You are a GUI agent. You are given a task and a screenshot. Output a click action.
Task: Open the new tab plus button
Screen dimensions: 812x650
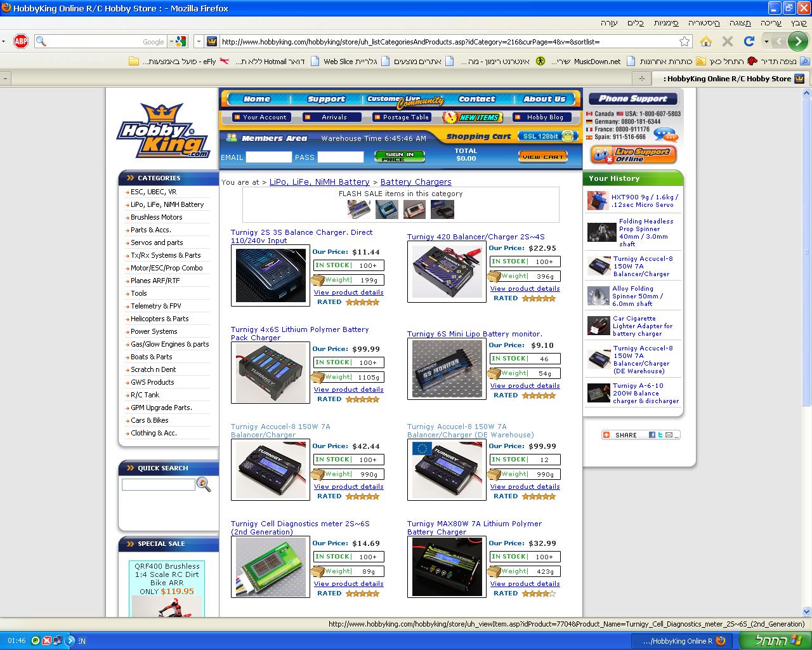coord(641,79)
